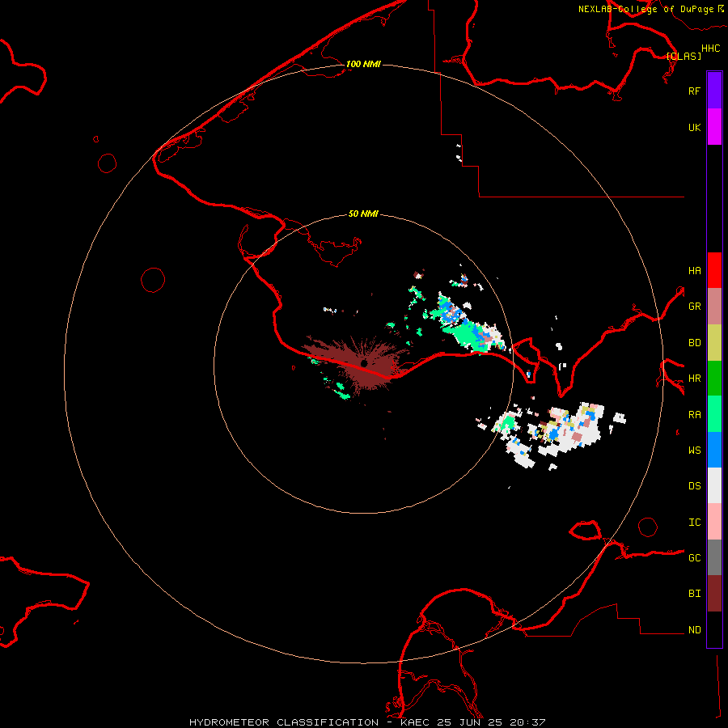The height and width of the screenshot is (728, 728).
Task: Pick the HR dark green legend swatch
Action: 714,378
